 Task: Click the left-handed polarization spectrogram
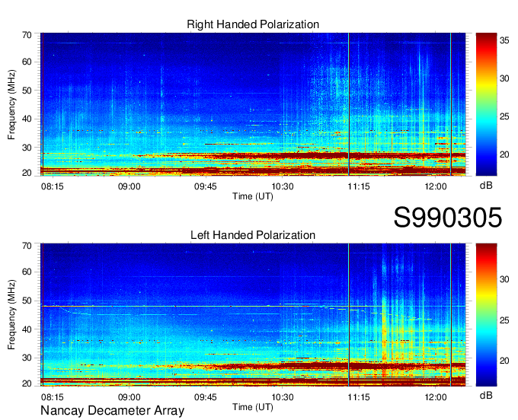(253, 315)
